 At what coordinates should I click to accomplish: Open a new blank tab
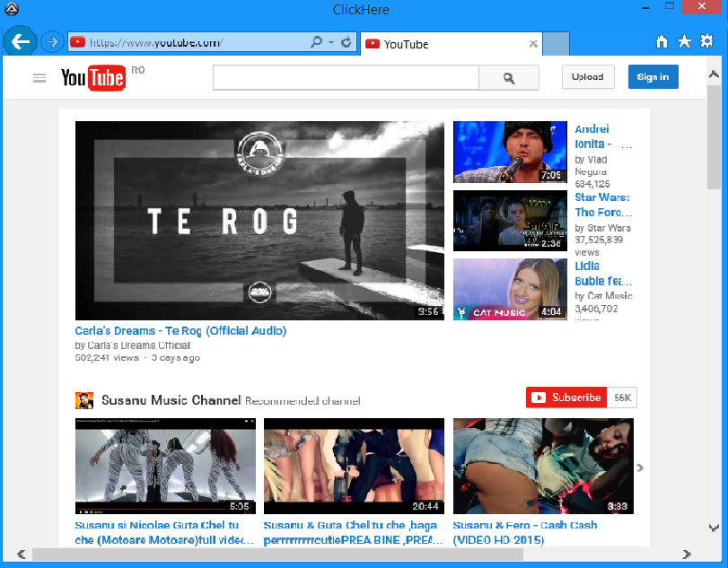coord(557,44)
